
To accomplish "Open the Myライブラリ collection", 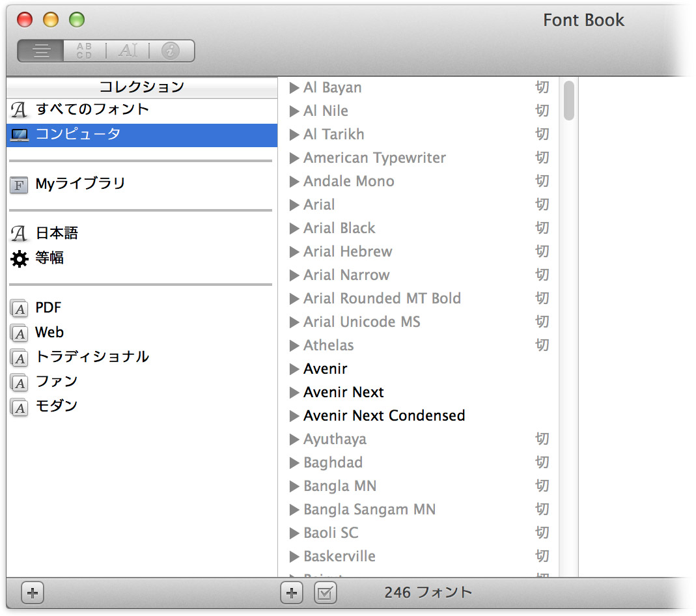I will 142,184.
